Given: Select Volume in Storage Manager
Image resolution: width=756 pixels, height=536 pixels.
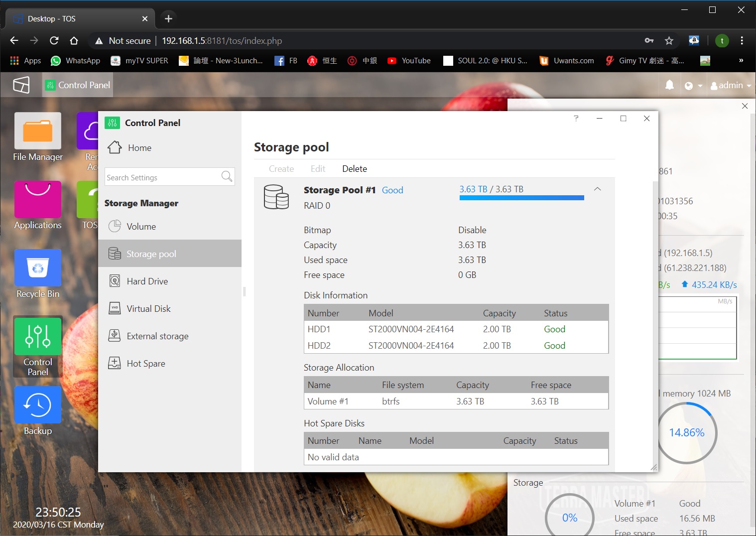Looking at the screenshot, I should (x=141, y=227).
